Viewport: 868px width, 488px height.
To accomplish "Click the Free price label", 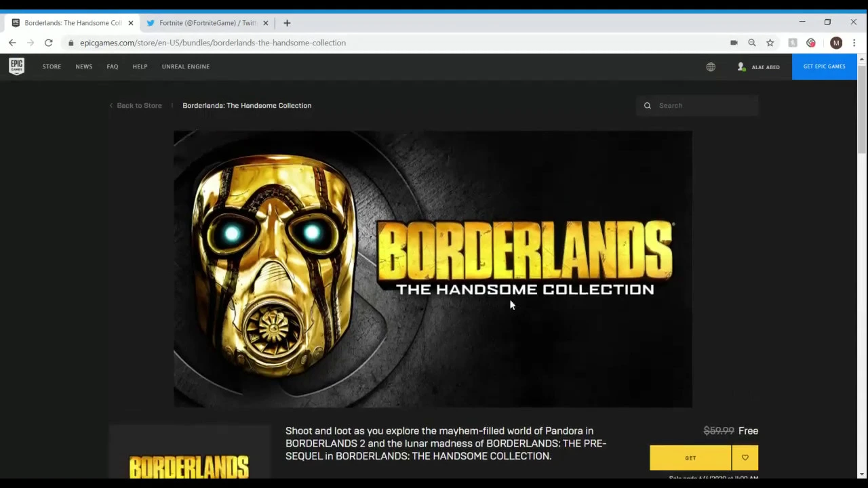I will 748,431.
